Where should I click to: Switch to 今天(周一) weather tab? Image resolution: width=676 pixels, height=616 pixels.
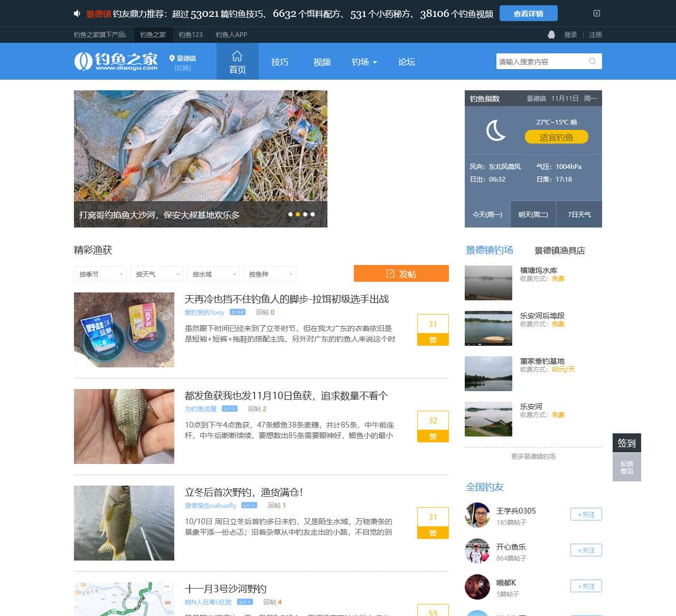(x=487, y=215)
